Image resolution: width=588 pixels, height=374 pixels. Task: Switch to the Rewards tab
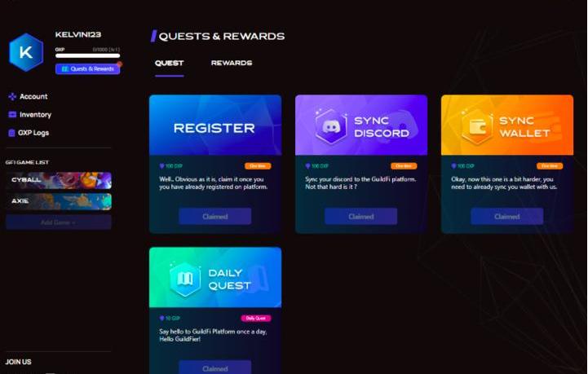232,63
